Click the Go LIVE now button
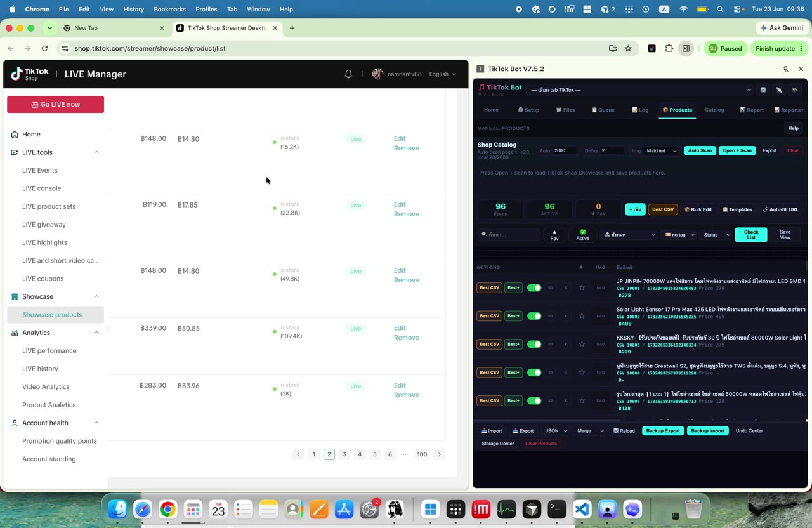 55,104
